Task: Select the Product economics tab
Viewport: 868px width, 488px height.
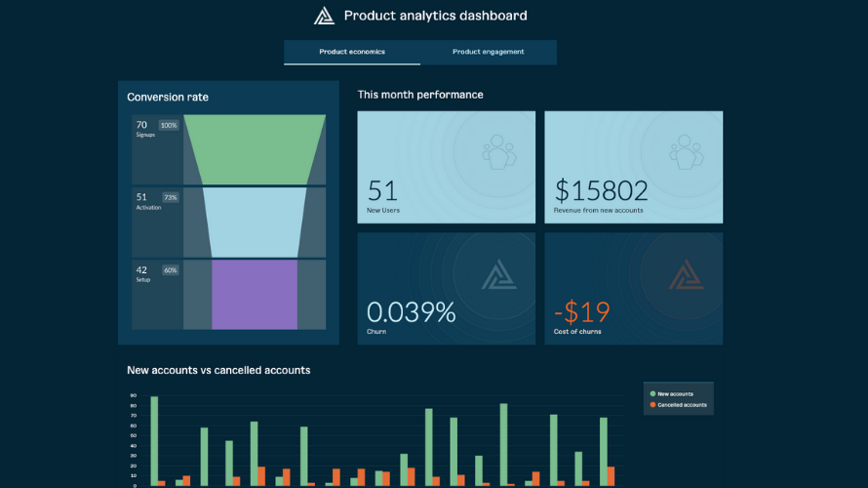Action: click(352, 52)
